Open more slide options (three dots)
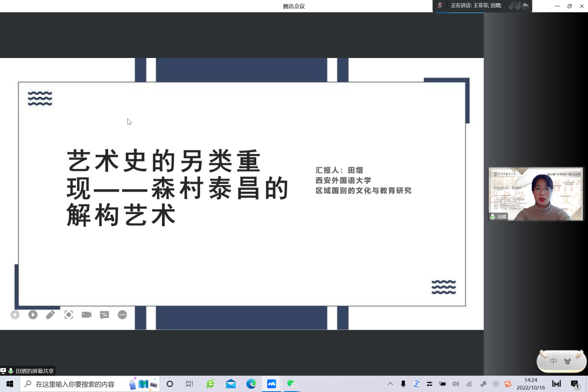588x392 pixels. 122,315
